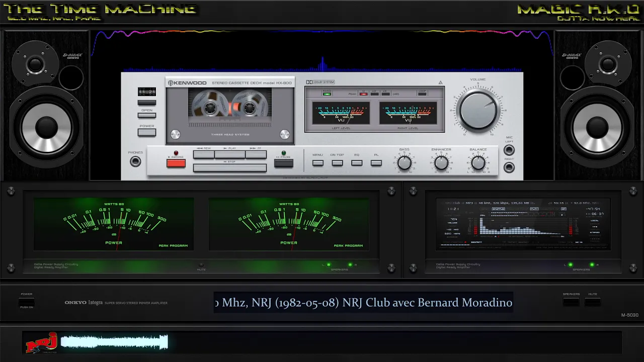Viewport: 644px width, 362px height.
Task: Stop playback with the long STOP bar
Action: pyautogui.click(x=230, y=168)
